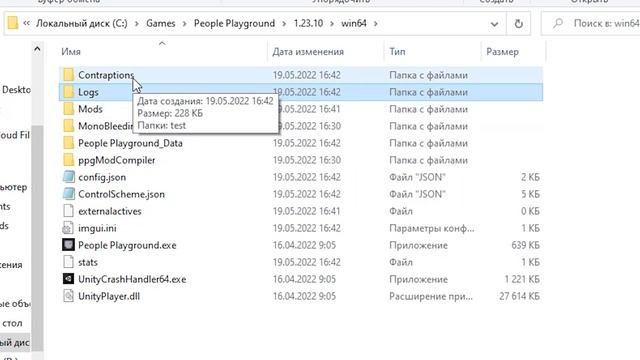The width and height of the screenshot is (640, 360).
Task: Select the ControlScheme.json file icon
Action: (x=69, y=194)
